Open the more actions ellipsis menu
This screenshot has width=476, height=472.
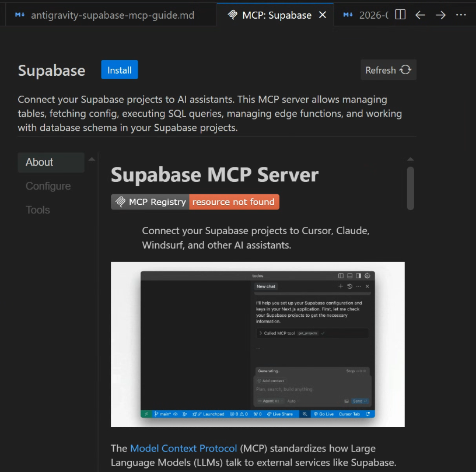[x=461, y=15]
